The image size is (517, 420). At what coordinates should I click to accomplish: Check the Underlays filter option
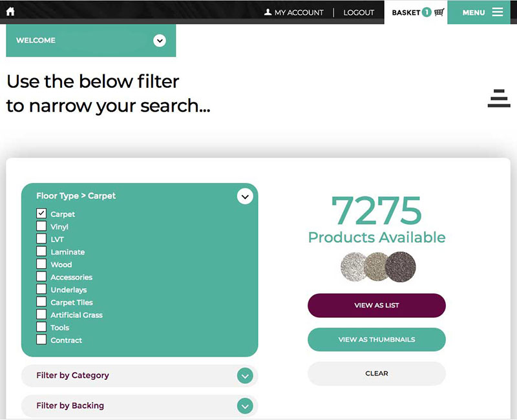tap(41, 289)
